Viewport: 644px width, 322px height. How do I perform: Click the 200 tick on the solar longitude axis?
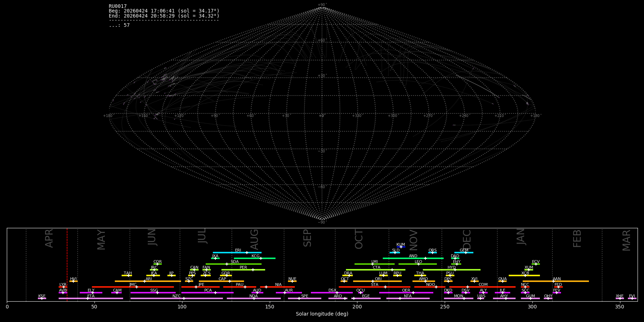(x=357, y=307)
